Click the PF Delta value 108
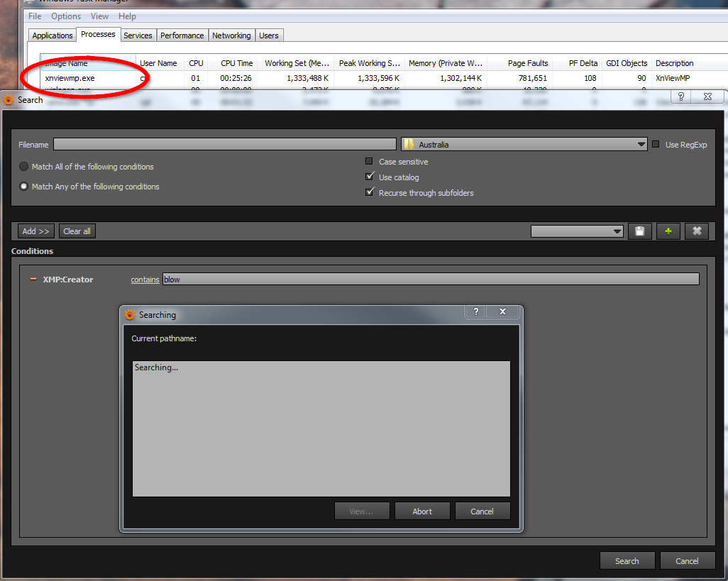The width and height of the screenshot is (728, 581). tap(590, 78)
